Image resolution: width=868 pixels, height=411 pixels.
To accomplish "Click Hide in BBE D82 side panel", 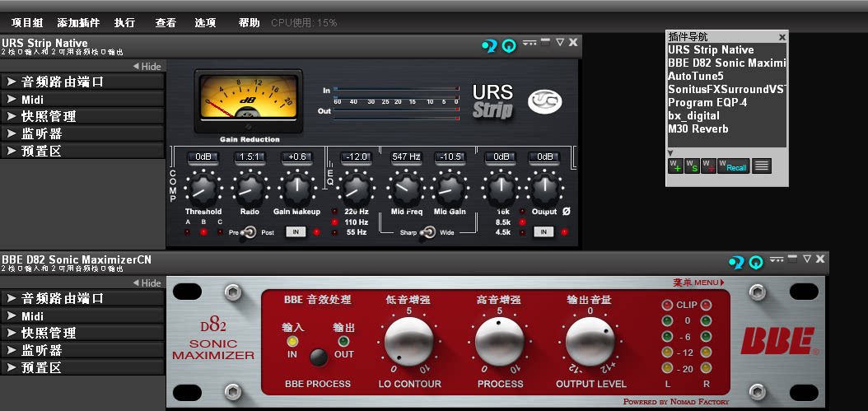I will click(147, 283).
